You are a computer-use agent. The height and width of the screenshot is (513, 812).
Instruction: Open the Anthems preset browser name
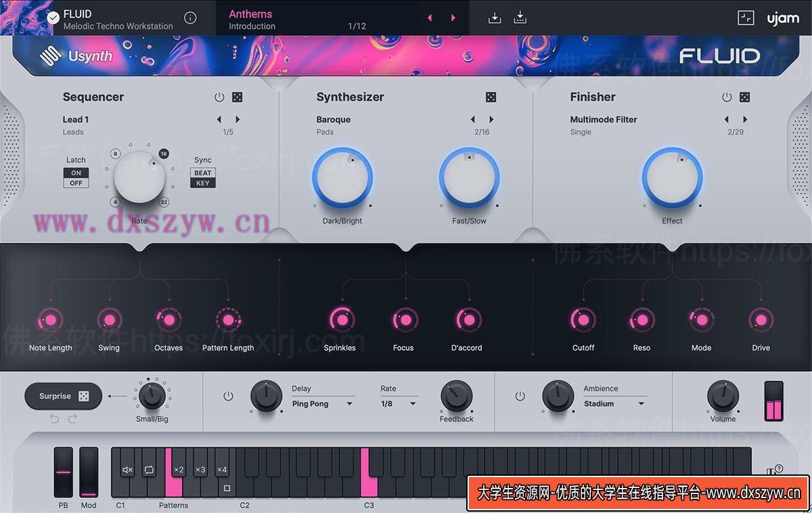tap(250, 14)
